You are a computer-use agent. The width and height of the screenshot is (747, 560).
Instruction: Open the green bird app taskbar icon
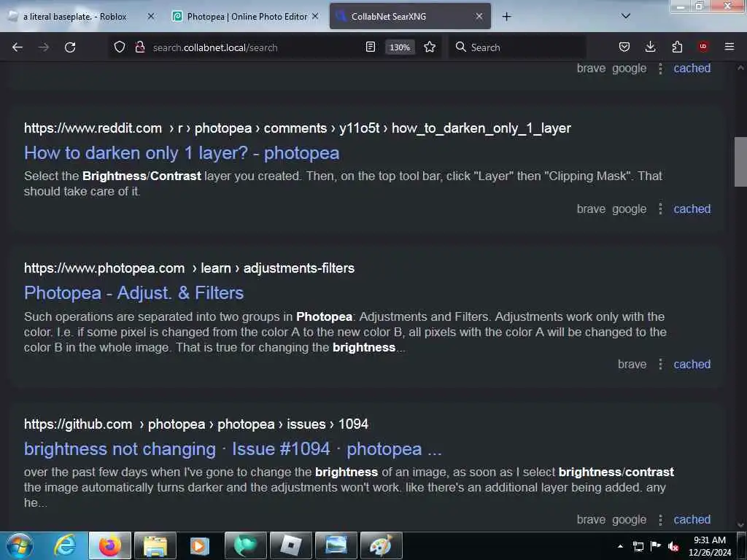246,545
